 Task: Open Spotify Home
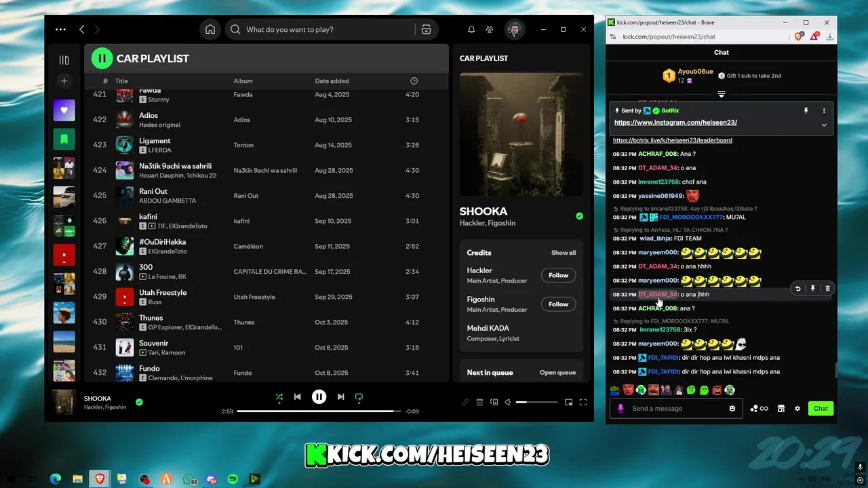pos(210,29)
